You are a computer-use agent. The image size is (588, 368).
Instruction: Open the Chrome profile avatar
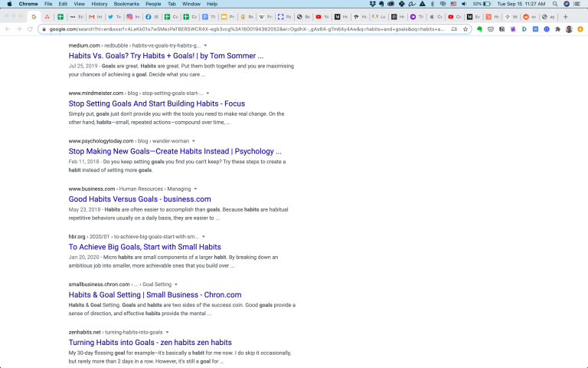(570, 29)
